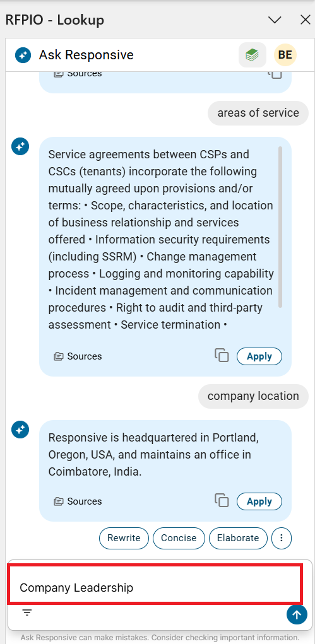Viewport: 315px width, 644px height.
Task: Click the answer bubble scrollbar
Action: 280,227
